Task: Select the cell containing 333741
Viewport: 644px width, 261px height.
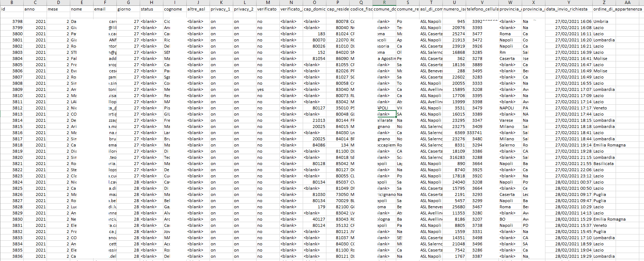Action: 474,133
